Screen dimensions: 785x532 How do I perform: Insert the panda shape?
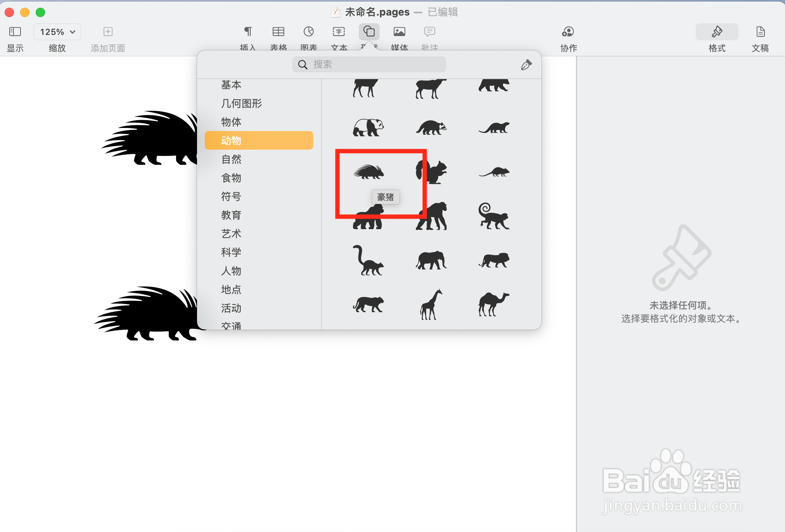click(x=368, y=127)
